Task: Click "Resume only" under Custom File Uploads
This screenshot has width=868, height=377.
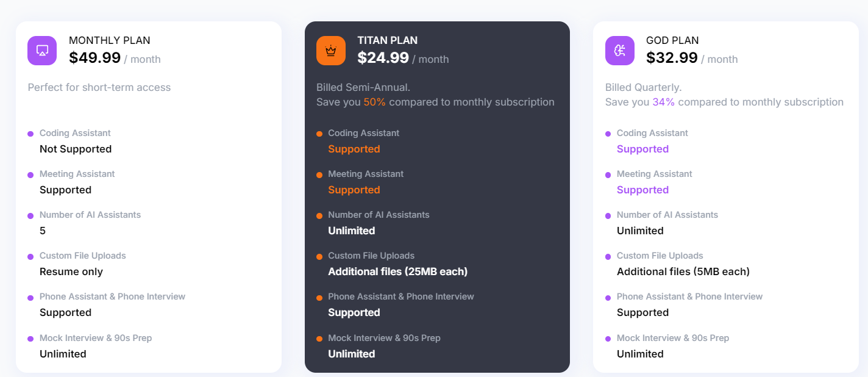Action: coord(71,271)
